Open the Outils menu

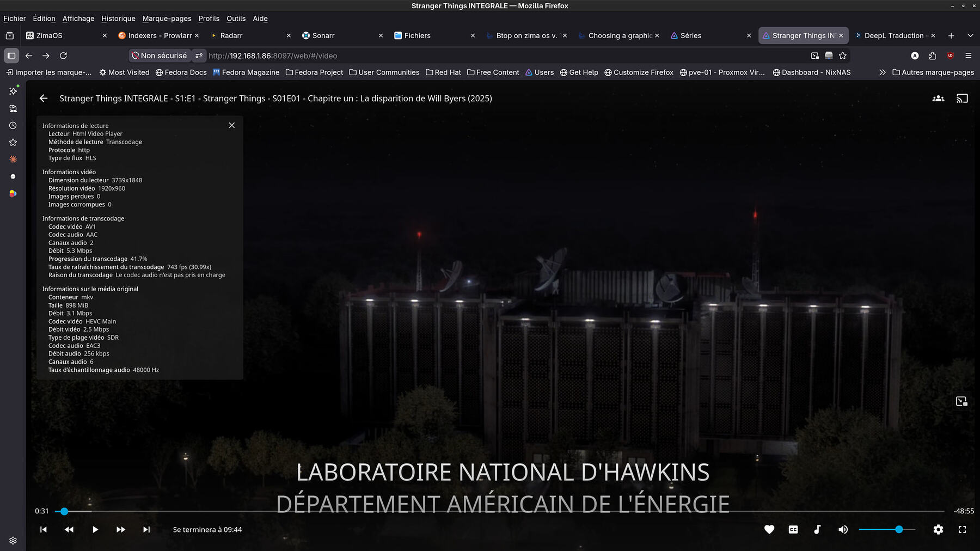click(236, 19)
